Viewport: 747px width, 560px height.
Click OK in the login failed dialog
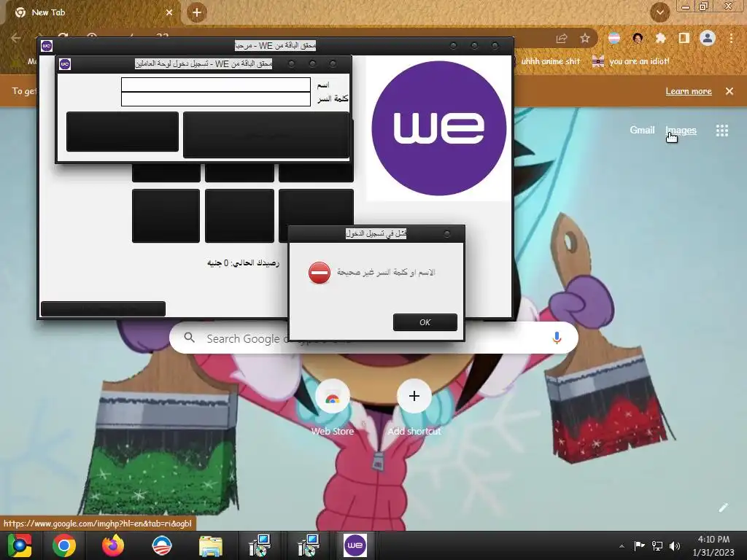(x=425, y=322)
